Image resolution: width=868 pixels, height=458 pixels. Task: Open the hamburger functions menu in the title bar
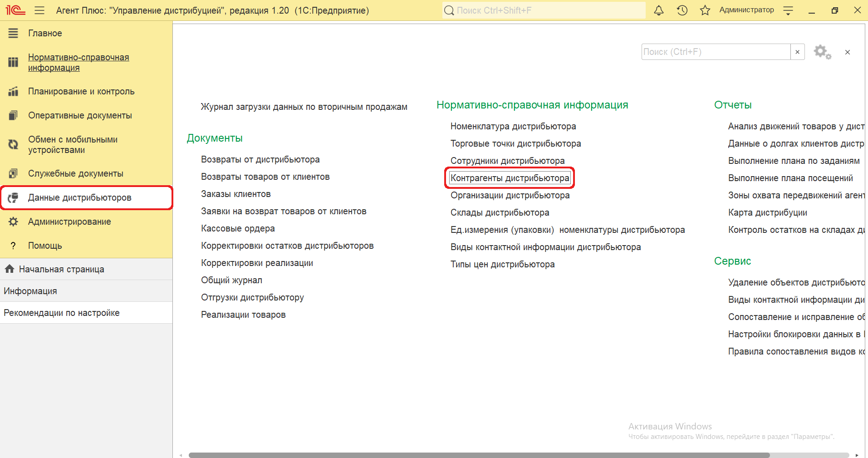[39, 10]
